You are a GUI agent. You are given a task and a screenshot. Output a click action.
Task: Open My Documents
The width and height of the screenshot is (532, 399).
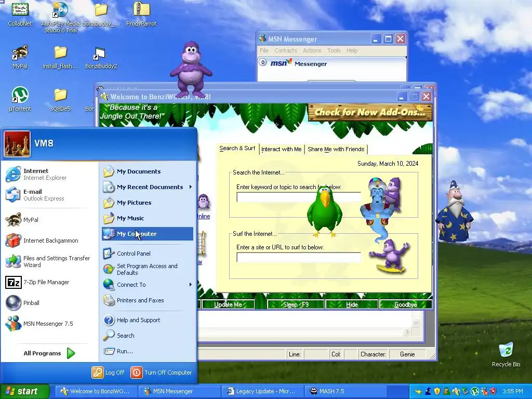coord(148,171)
